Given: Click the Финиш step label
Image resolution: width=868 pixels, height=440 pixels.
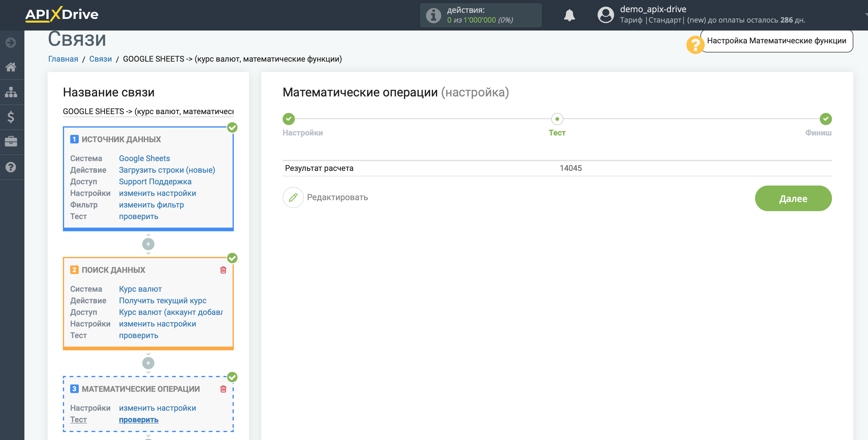Looking at the screenshot, I should (x=818, y=133).
